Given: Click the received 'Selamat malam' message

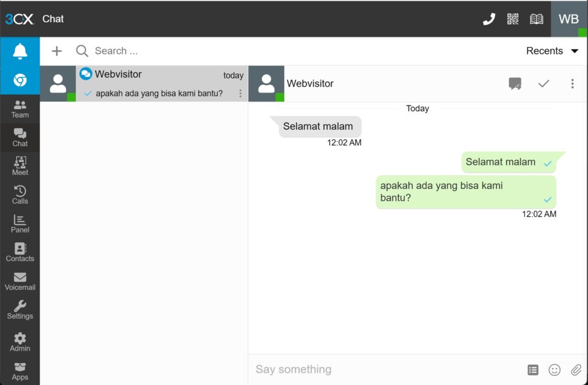Looking at the screenshot, I should point(319,126).
